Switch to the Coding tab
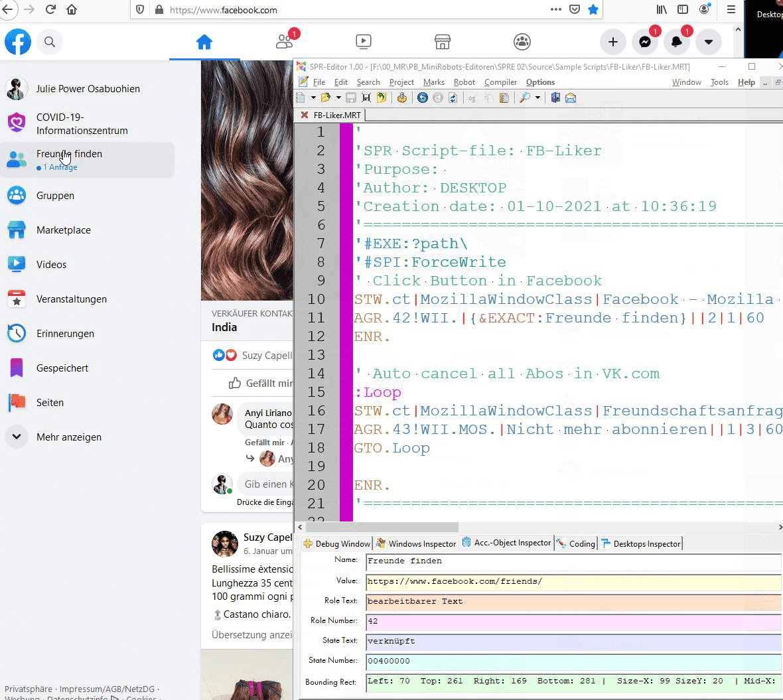The image size is (783, 700). pos(575,543)
